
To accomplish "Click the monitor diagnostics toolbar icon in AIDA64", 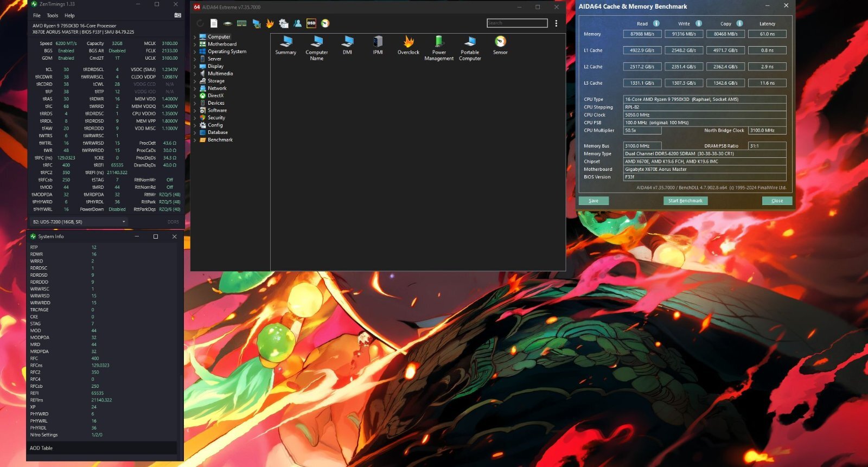I will [256, 23].
